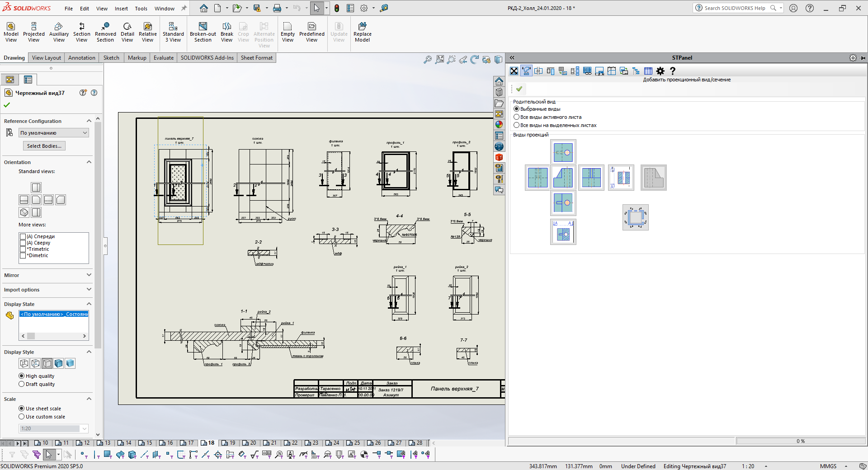Viewport: 868px width, 470px height.
Task: Expand the Mirror section
Action: [89, 275]
